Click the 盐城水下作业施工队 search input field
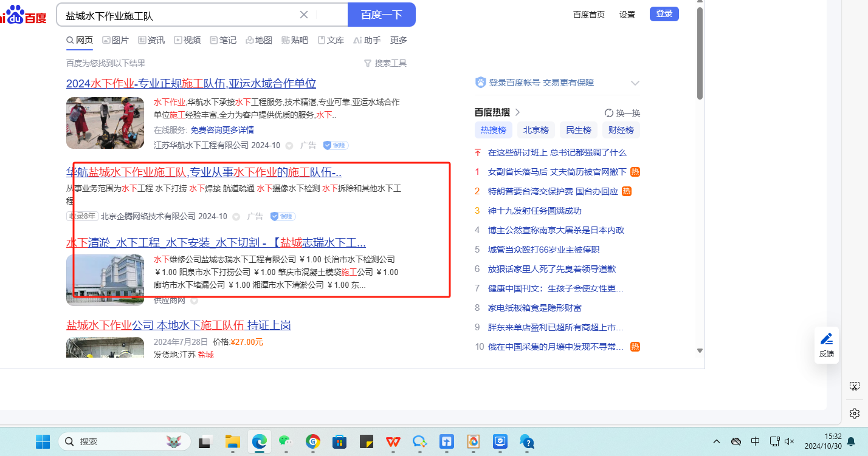 coord(176,15)
